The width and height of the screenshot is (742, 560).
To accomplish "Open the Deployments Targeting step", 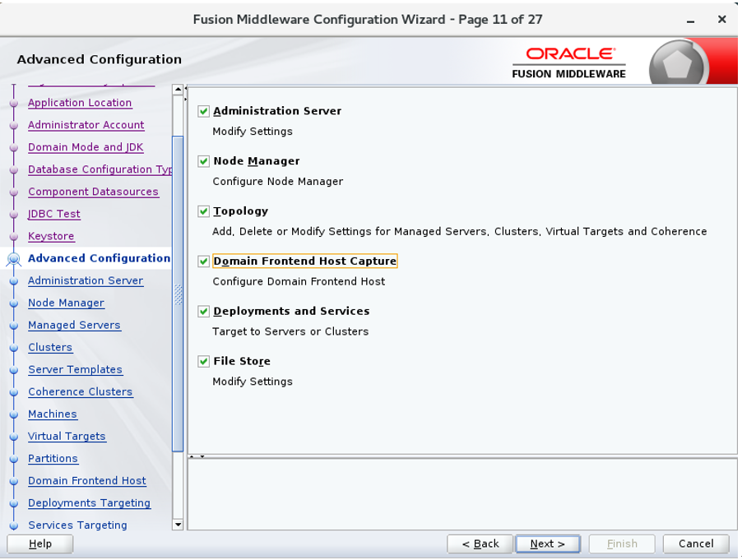I will pyautogui.click(x=89, y=502).
